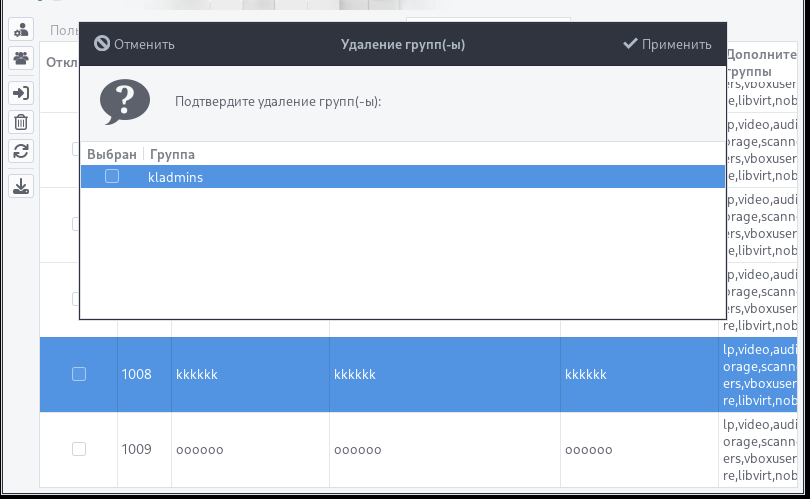The height and width of the screenshot is (499, 810).
Task: Click the download icon in sidebar
Action: click(21, 186)
